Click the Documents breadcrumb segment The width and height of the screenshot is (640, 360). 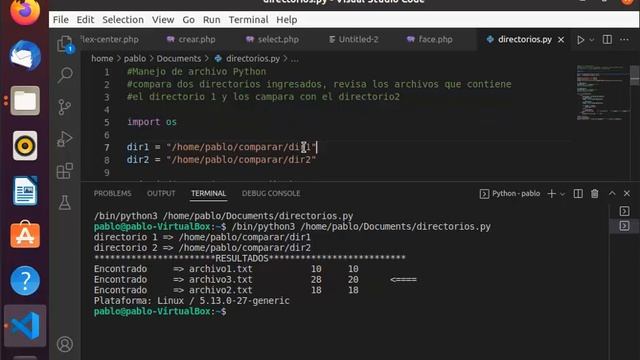(179, 59)
